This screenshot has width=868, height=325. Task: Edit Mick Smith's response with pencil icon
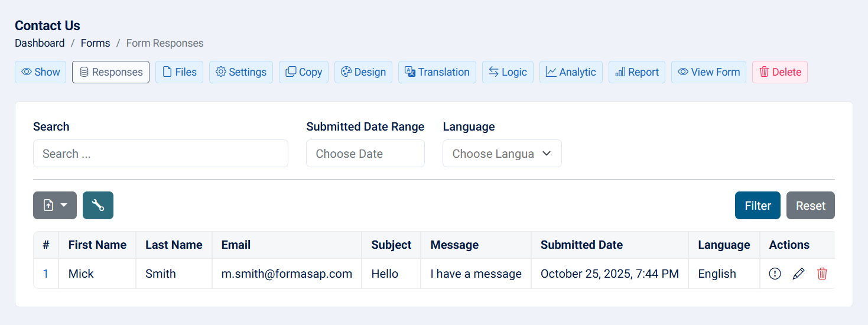[798, 274]
